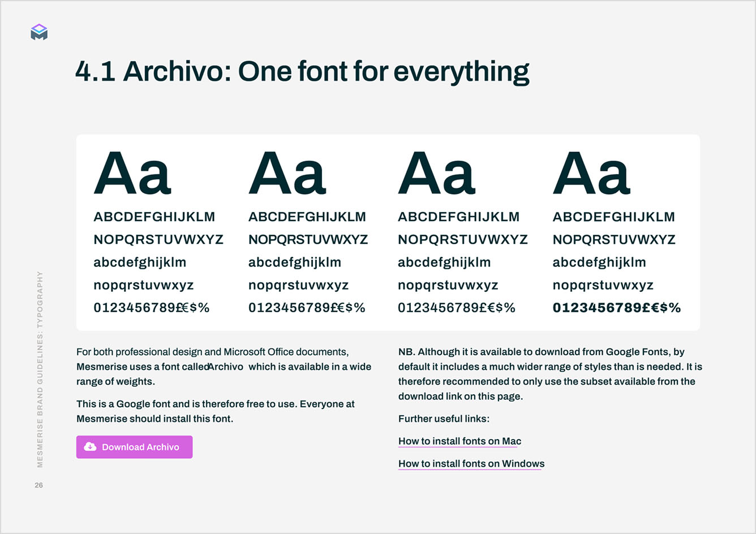Click the third Aa font weight sample
Image resolution: width=756 pixels, height=534 pixels.
[x=437, y=173]
